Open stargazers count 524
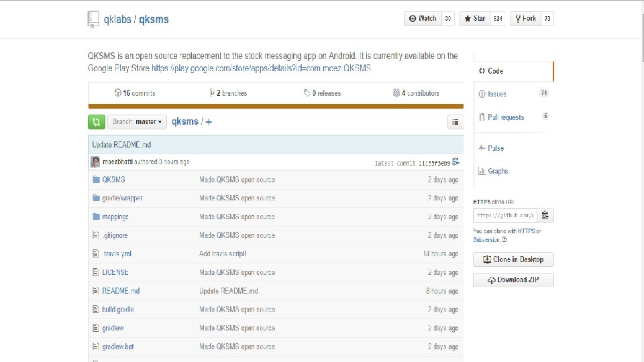 coord(498,19)
